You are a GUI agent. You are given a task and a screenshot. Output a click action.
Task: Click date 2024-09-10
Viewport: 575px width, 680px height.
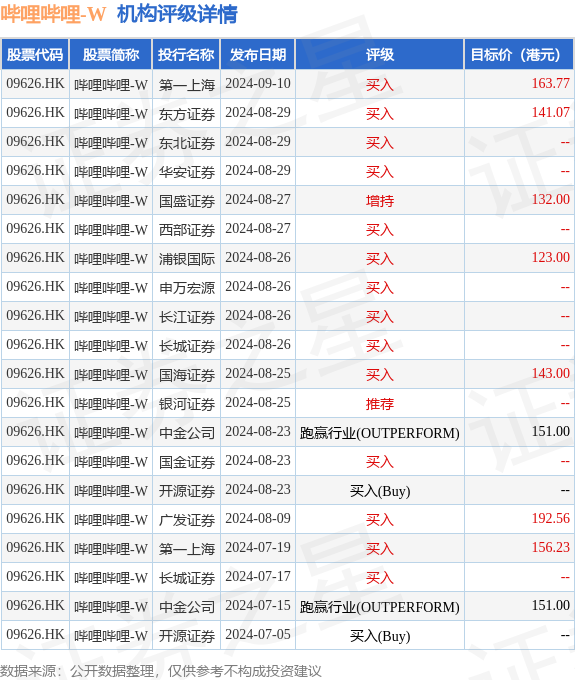coord(258,83)
